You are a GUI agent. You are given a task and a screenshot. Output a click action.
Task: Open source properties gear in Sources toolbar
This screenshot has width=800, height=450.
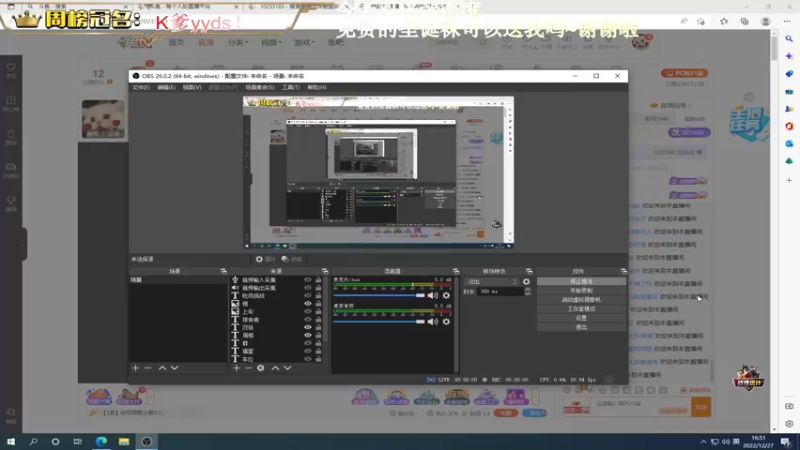(261, 368)
